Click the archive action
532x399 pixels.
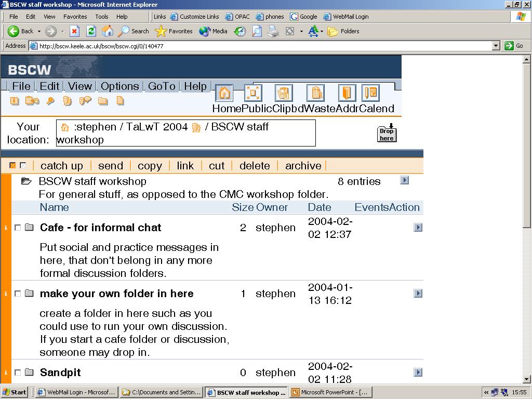(303, 166)
